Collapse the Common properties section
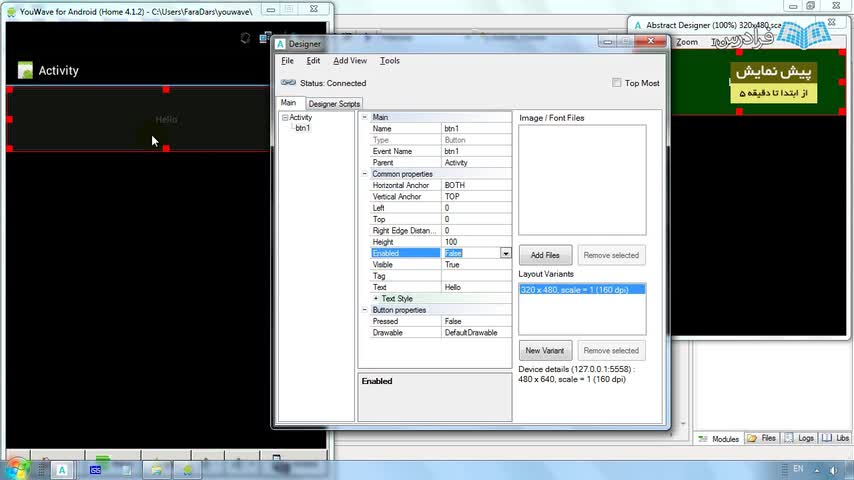The height and width of the screenshot is (480, 854). 364,174
